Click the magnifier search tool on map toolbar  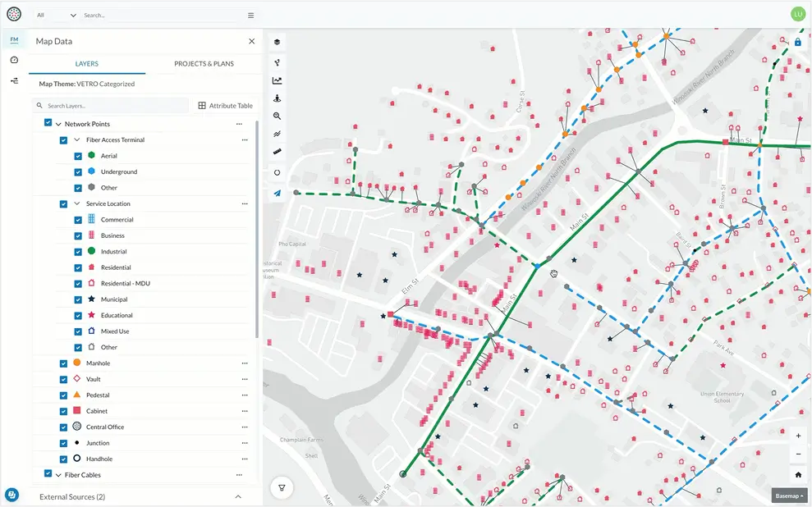pyautogui.click(x=277, y=116)
